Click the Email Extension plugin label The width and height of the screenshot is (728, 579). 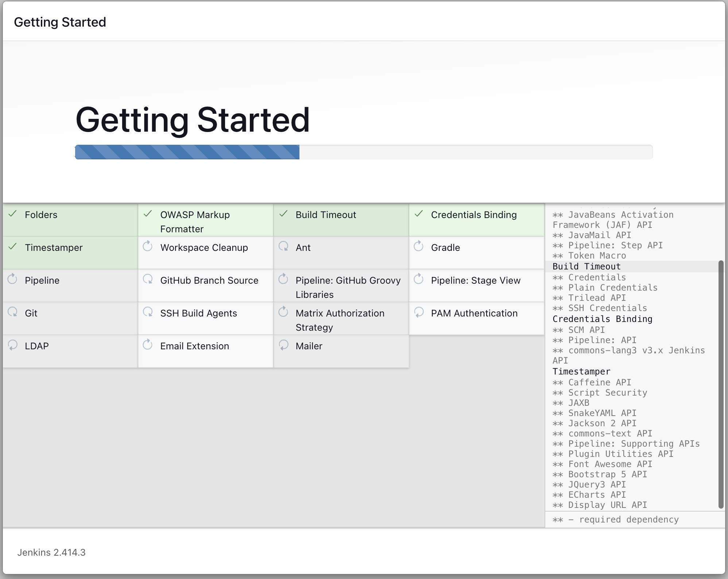(x=194, y=346)
